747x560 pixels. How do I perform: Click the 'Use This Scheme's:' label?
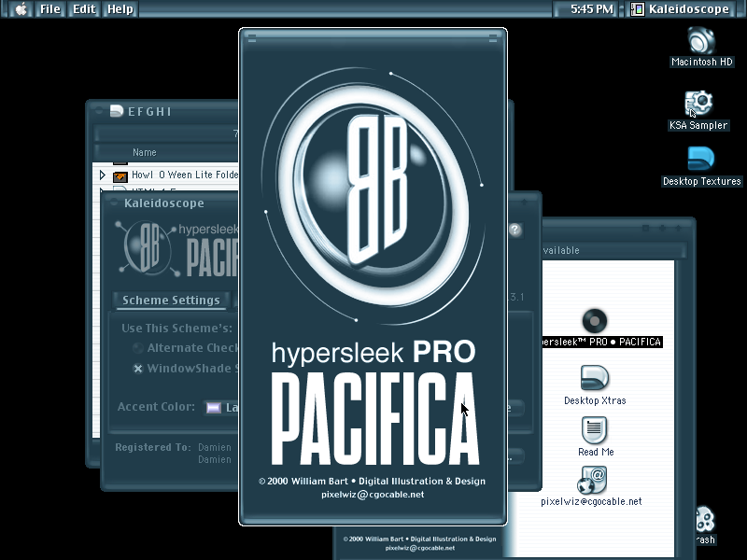coord(176,329)
